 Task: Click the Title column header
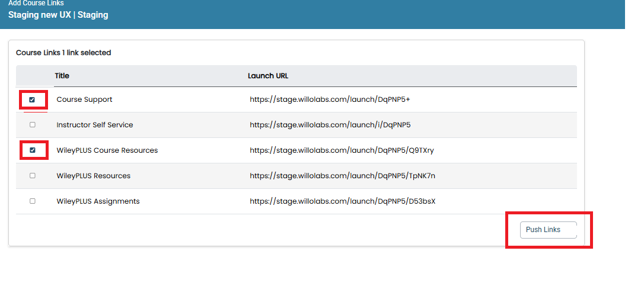pyautogui.click(x=62, y=76)
